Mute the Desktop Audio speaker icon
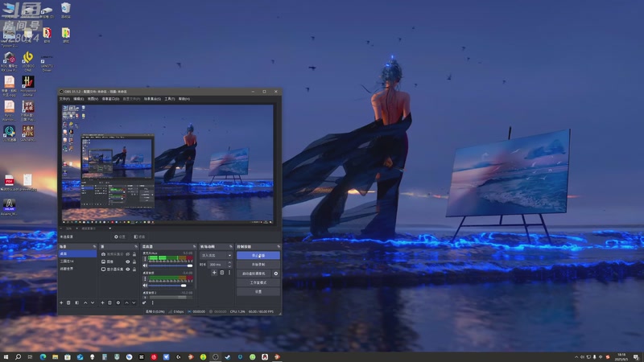 [x=145, y=286]
